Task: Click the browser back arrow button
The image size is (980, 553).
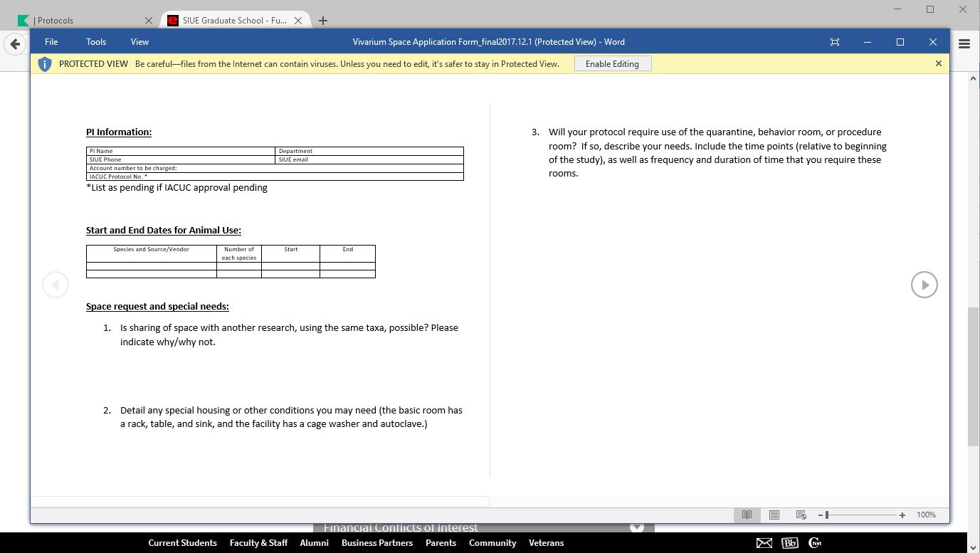Action: click(x=15, y=44)
